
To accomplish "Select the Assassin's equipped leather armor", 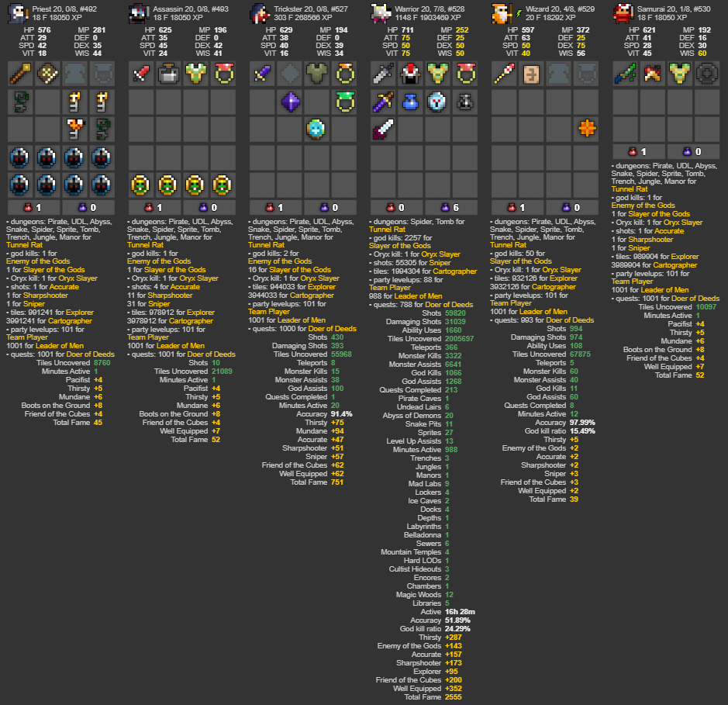I will (x=195, y=74).
